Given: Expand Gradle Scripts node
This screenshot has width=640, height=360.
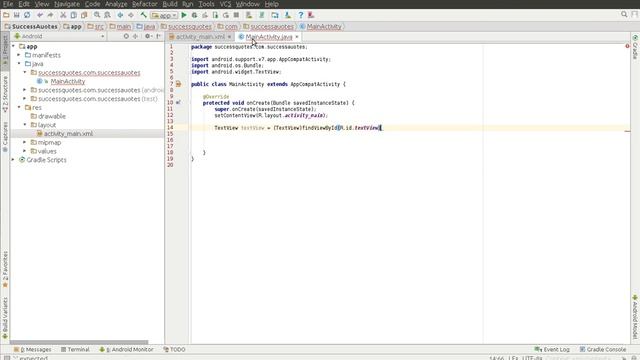Looking at the screenshot, I should [x=13, y=160].
